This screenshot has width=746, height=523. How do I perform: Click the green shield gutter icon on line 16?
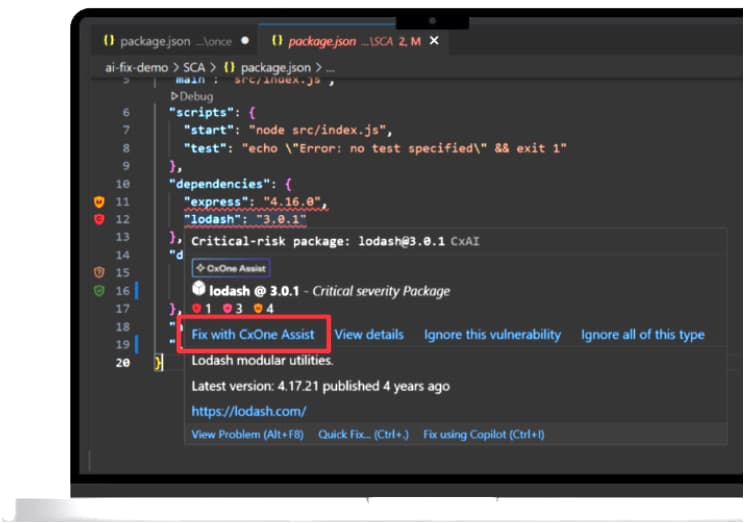pos(99,290)
